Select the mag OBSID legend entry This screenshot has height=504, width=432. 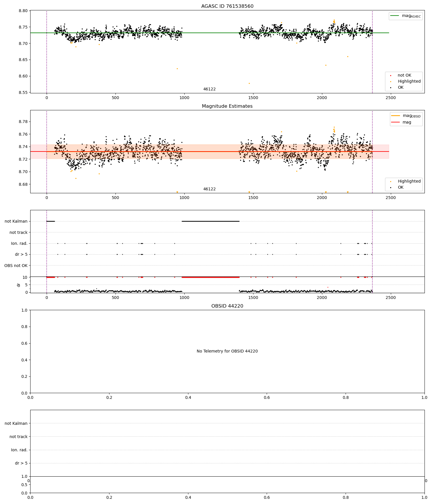tap(406, 116)
